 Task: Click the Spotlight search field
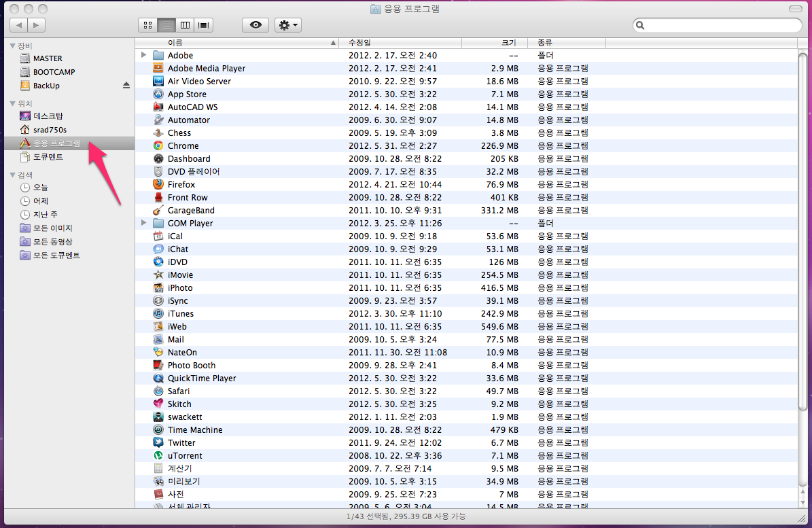tap(718, 25)
